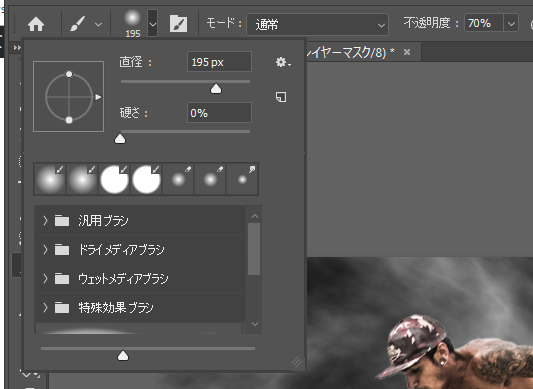Click the thumbnail size slider handle

123,356
